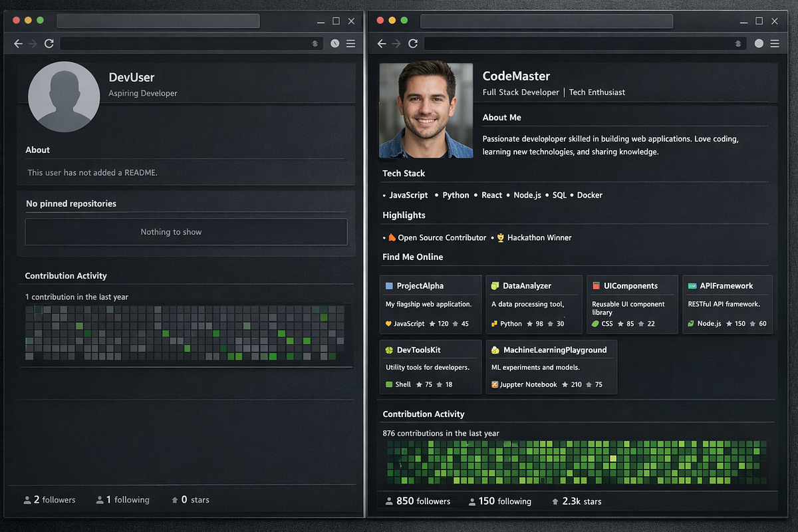Go back in the CodeMaster browser window
The width and height of the screenshot is (798, 532).
(x=382, y=43)
